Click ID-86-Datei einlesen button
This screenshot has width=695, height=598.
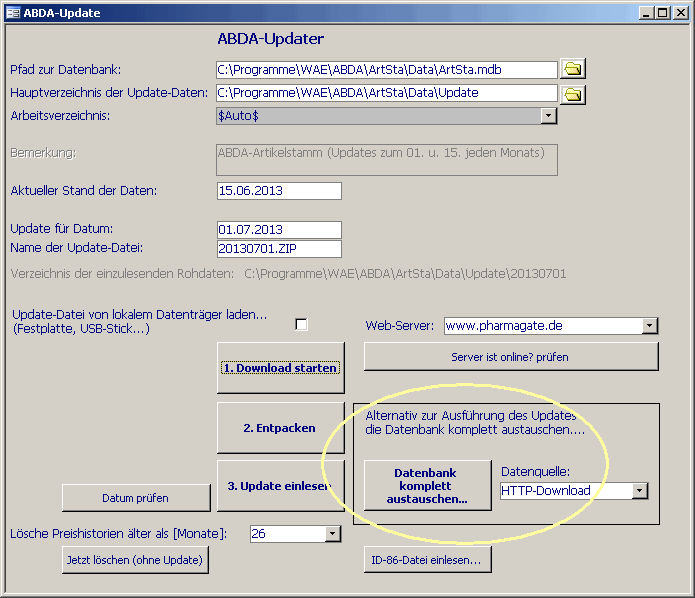[x=428, y=560]
